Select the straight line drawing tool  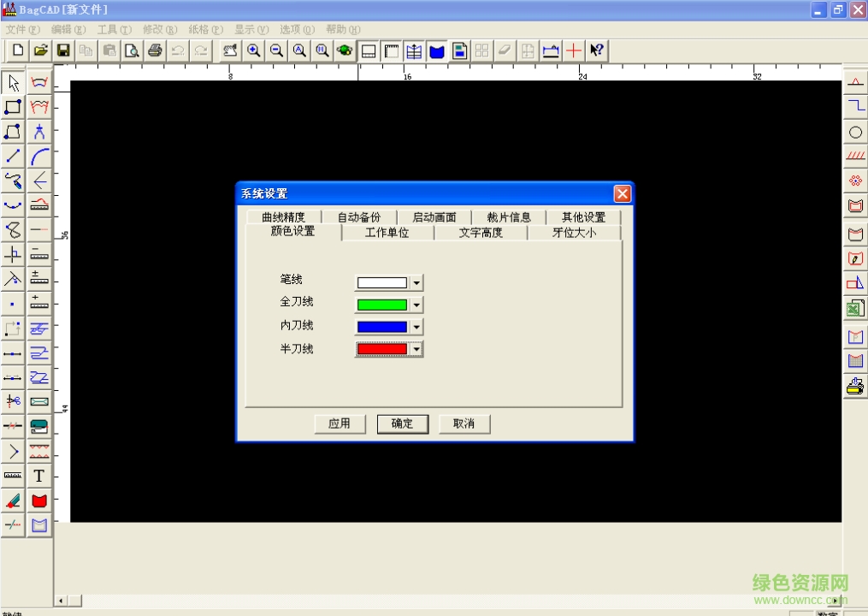12,156
